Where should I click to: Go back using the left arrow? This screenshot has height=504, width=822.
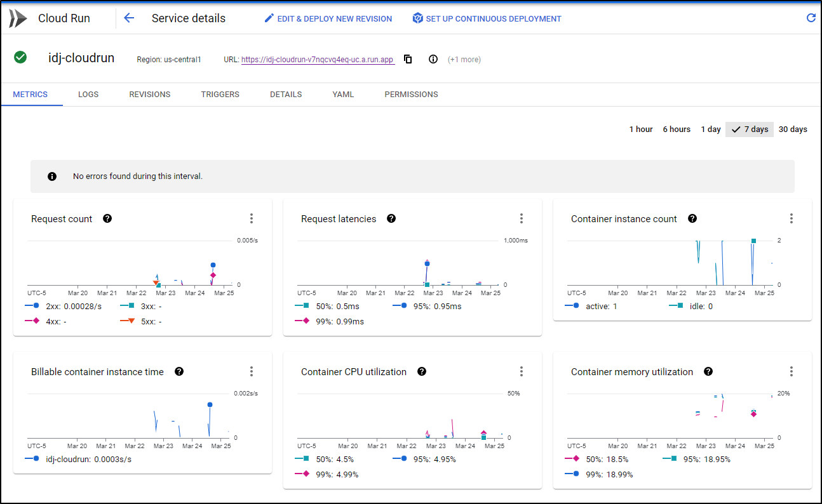[129, 18]
